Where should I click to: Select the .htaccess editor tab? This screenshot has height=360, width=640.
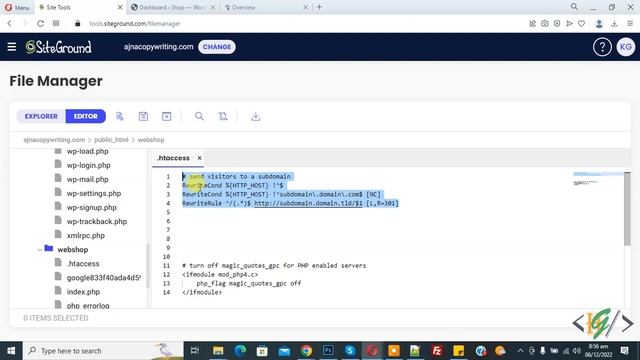pos(173,158)
